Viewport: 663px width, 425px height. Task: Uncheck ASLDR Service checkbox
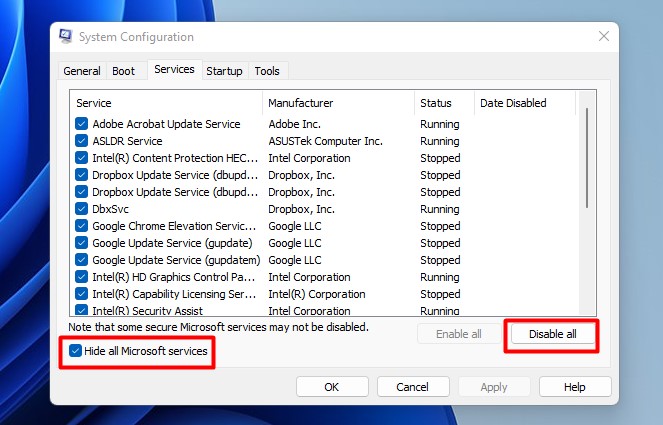(x=81, y=141)
